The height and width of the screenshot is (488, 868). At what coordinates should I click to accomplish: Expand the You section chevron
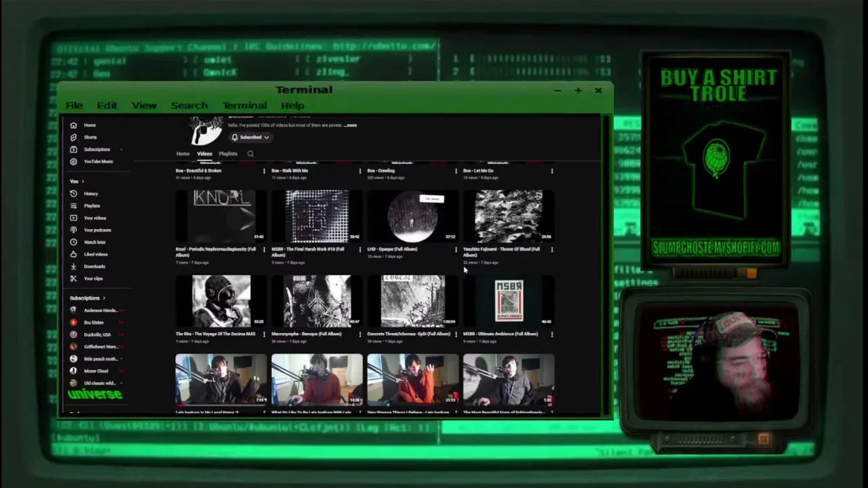83,182
